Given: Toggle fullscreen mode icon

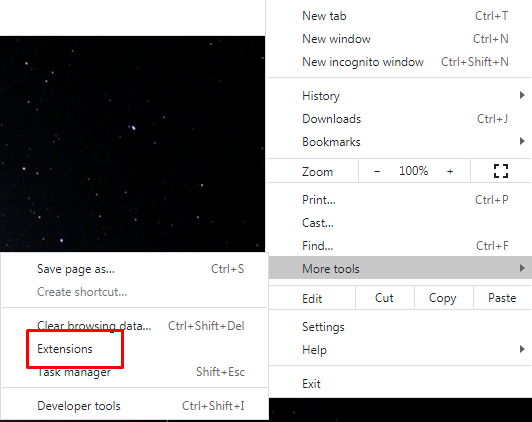Looking at the screenshot, I should (501, 171).
